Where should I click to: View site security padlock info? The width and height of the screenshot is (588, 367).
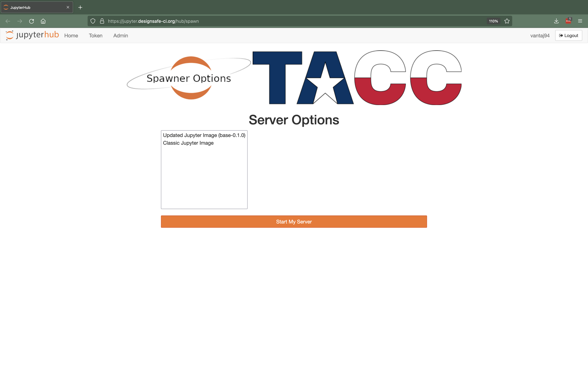(x=102, y=21)
